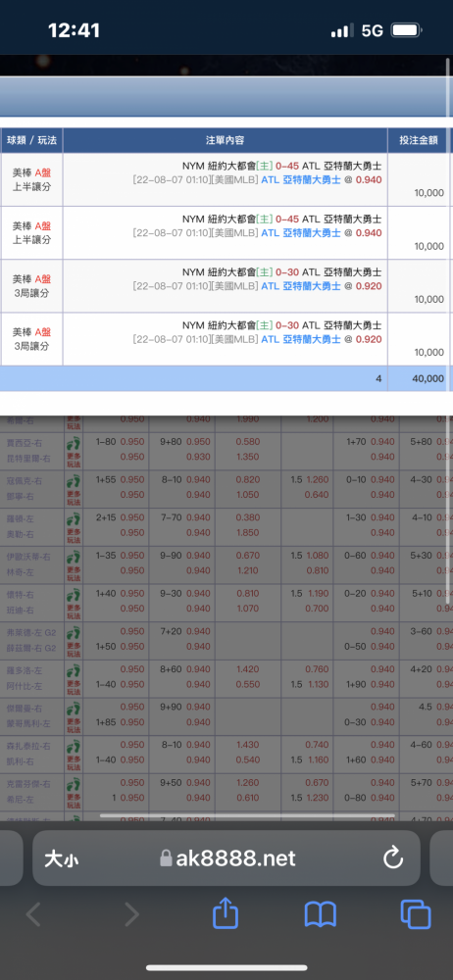This screenshot has height=980, width=453.
Task: Open Safari bookmarks book icon
Action: tap(321, 915)
